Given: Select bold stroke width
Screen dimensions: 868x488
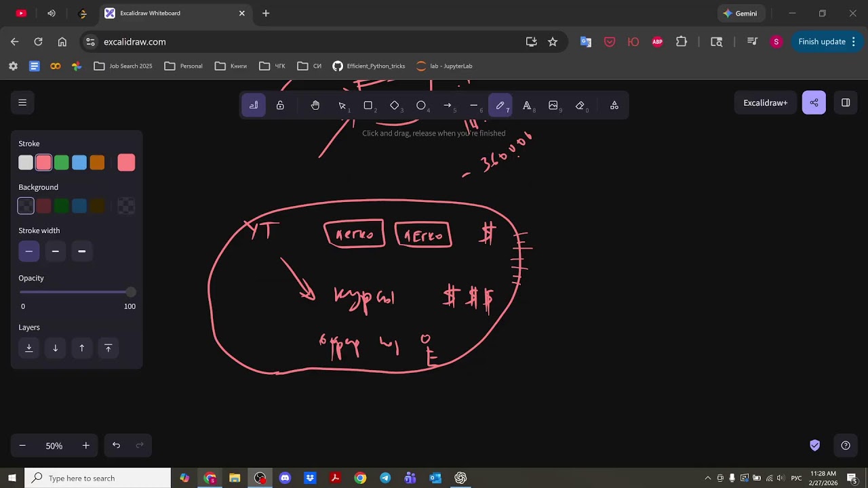Looking at the screenshot, I should pyautogui.click(x=56, y=251).
